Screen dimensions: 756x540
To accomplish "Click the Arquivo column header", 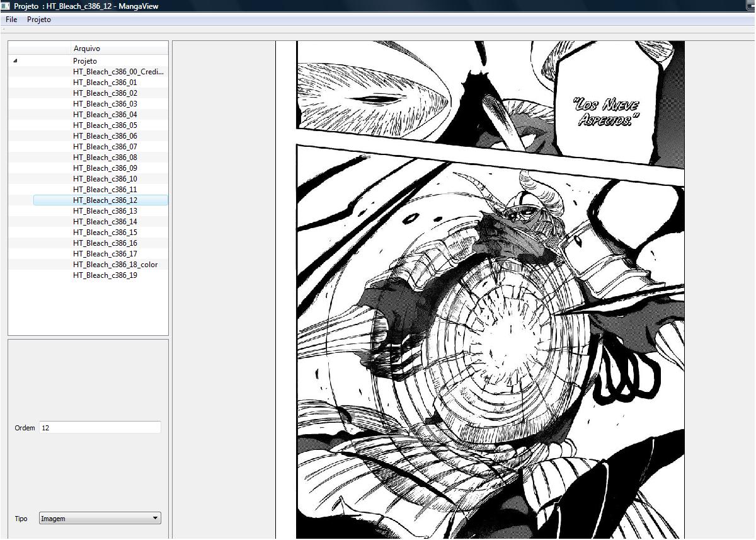I will (x=87, y=49).
